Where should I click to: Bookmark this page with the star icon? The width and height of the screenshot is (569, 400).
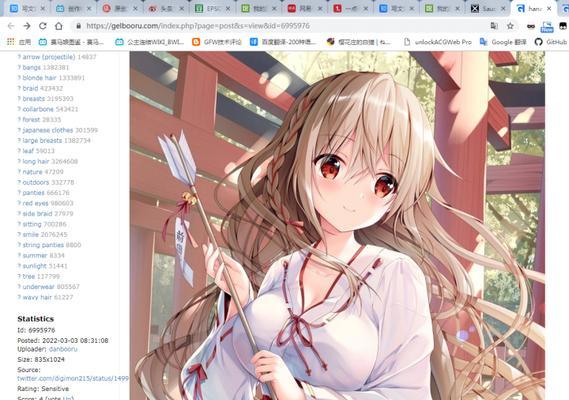tap(510, 26)
